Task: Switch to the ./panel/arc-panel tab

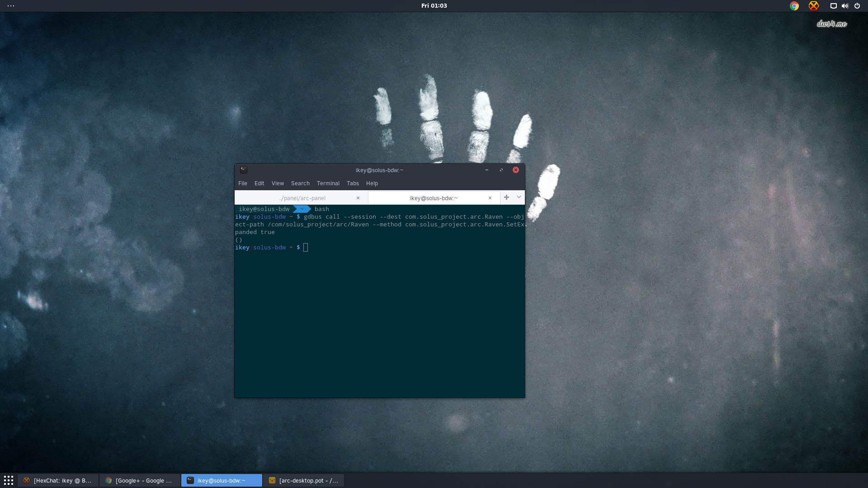Action: pyautogui.click(x=301, y=198)
